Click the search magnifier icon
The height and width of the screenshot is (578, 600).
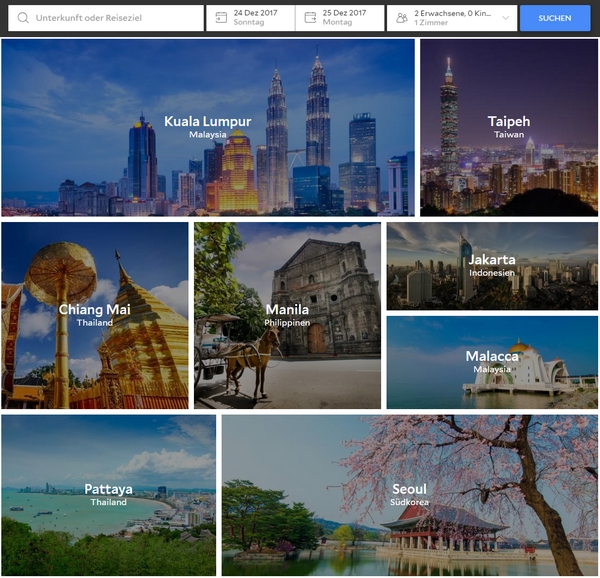pos(20,18)
